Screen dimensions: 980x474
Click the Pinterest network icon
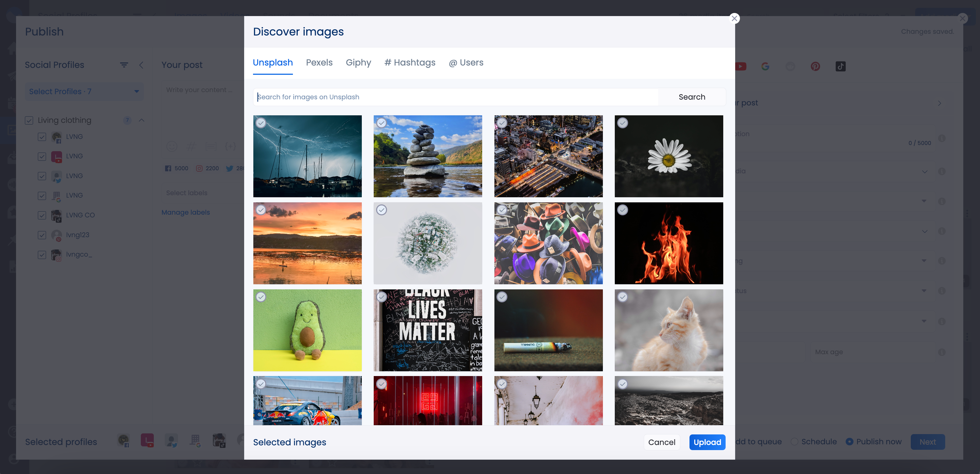coord(815,66)
